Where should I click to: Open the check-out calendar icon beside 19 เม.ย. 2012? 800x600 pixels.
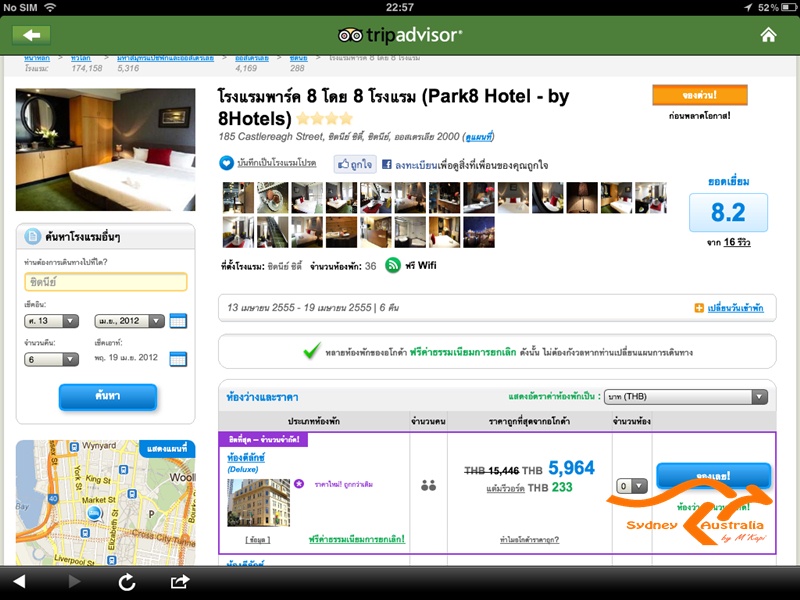point(178,359)
